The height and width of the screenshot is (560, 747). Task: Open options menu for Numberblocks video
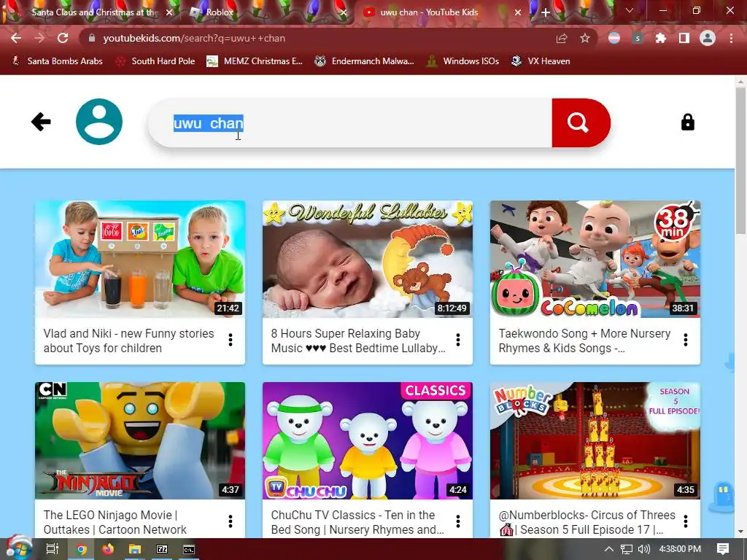pyautogui.click(x=686, y=521)
